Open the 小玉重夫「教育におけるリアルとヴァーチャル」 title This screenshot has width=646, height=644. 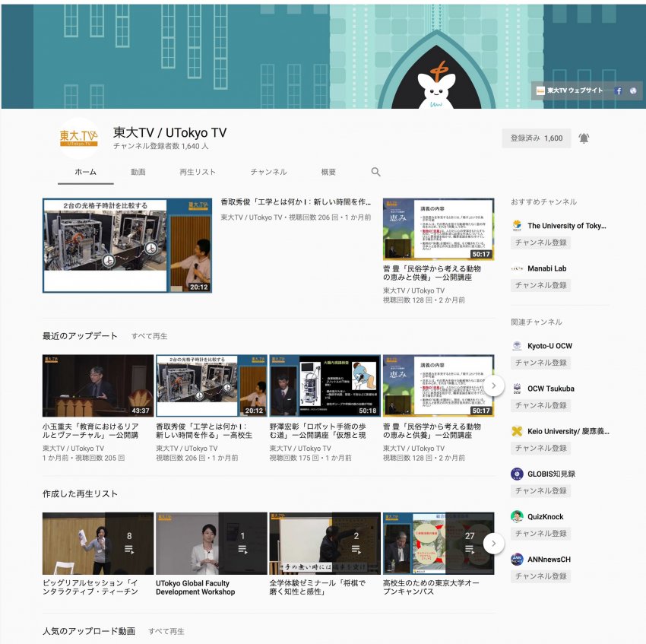[90, 431]
